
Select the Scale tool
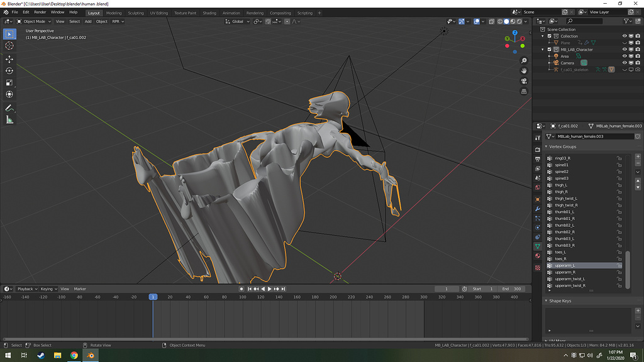9,82
